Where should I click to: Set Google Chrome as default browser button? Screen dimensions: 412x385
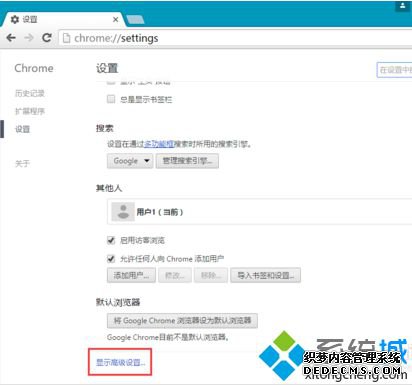tap(182, 321)
